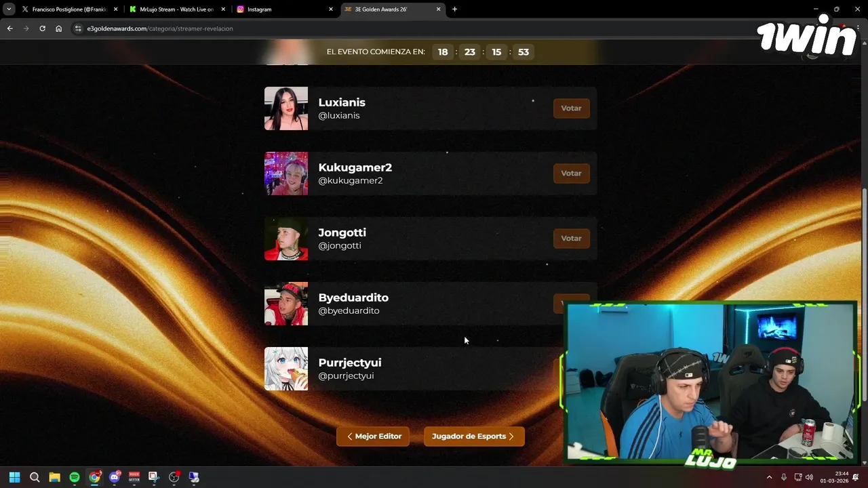
Task: Go to next category Jugador de Esports
Action: 474,436
